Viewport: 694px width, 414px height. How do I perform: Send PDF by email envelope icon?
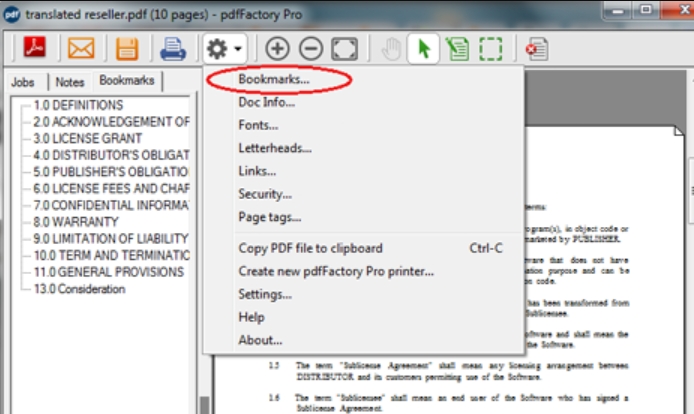click(x=81, y=48)
